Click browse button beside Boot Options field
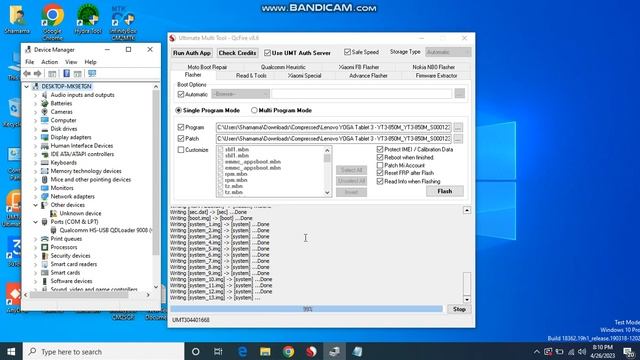The image size is (640, 360). tap(460, 93)
